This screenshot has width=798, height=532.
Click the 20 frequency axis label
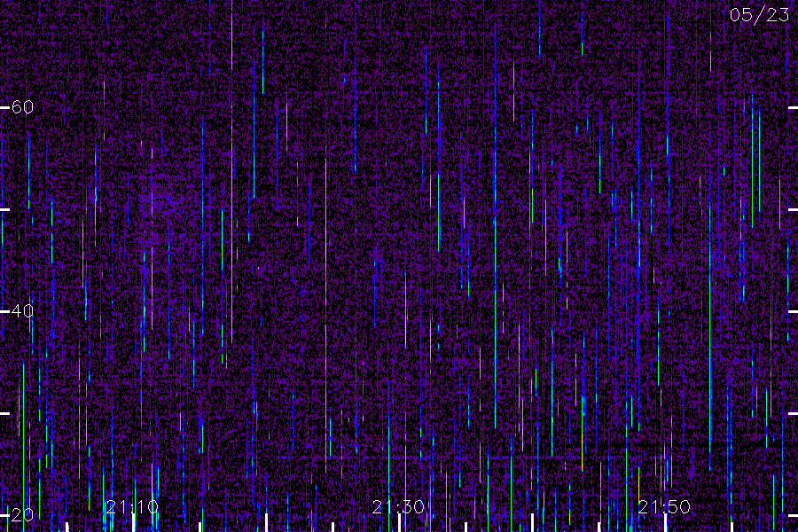[22, 515]
